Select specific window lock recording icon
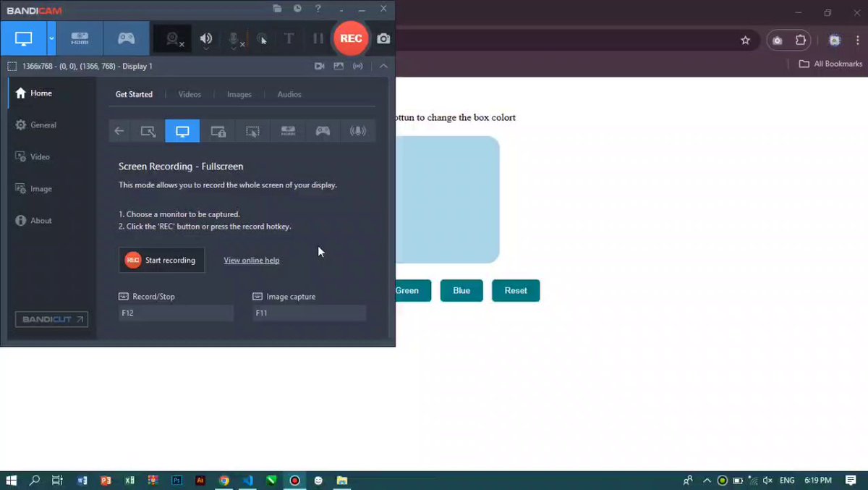Screen dimensions: 868x490 [218, 131]
